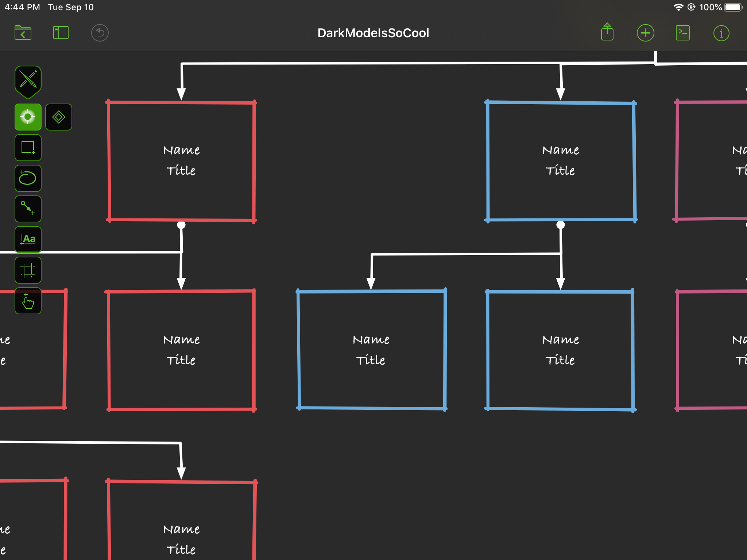Image resolution: width=747 pixels, height=560 pixels.
Task: Select the upper pink box at right edge
Action: point(711,160)
